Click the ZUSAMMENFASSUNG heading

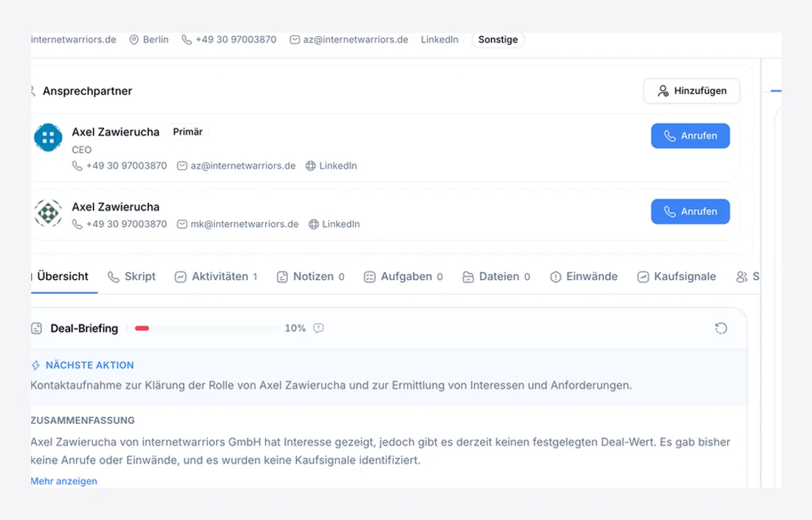click(x=83, y=420)
